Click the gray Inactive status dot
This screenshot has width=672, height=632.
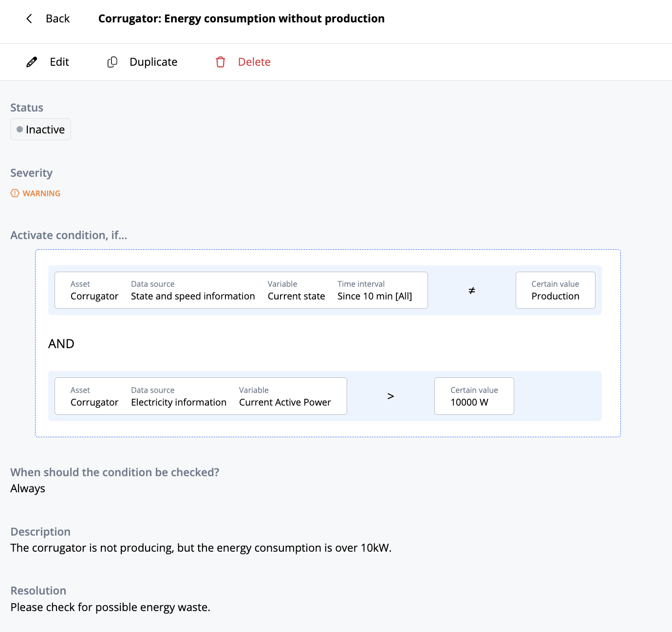point(19,130)
